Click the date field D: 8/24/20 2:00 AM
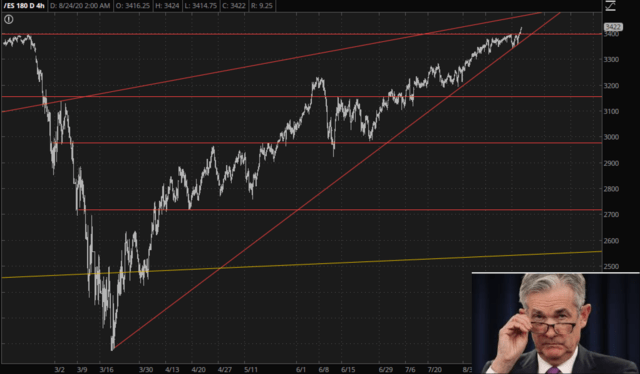 point(80,6)
